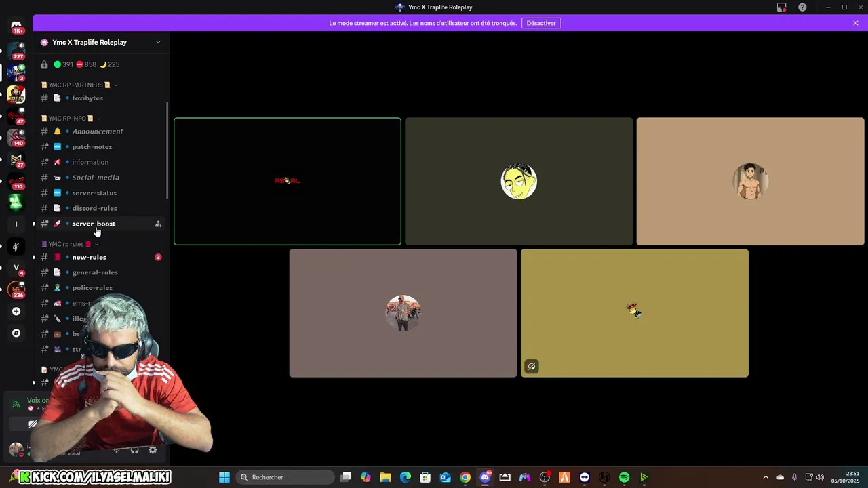This screenshot has height=488, width=868.
Task: Collapse the YMC RP INFO category
Action: 71,119
